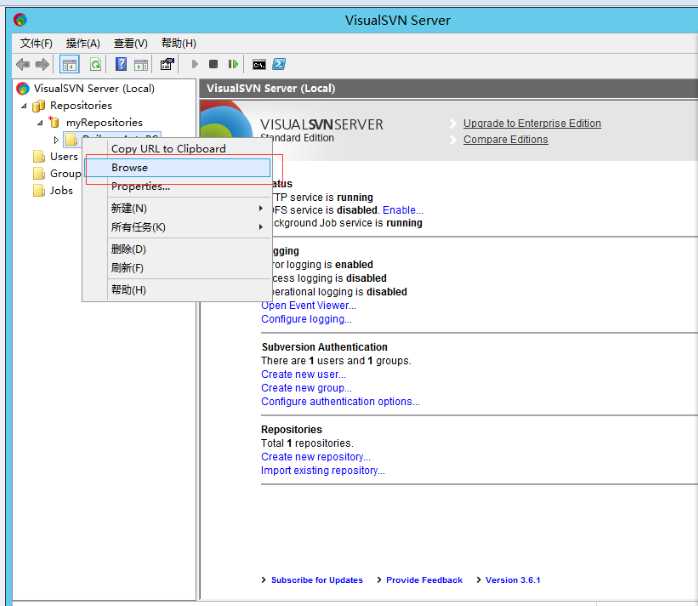Image resolution: width=698 pixels, height=606 pixels.
Task: Open Upgrade to Enterprise Edition link
Action: point(532,123)
